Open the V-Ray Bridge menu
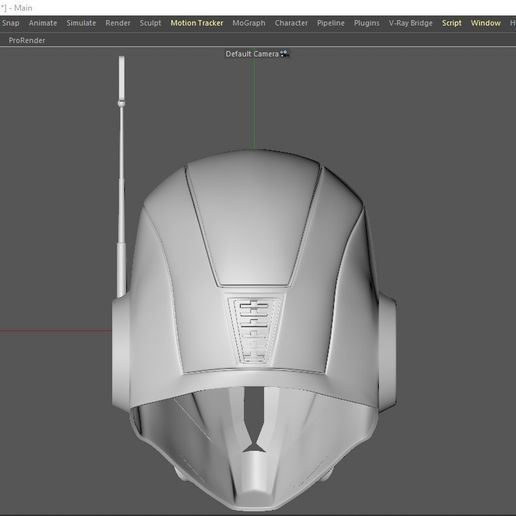 [410, 23]
